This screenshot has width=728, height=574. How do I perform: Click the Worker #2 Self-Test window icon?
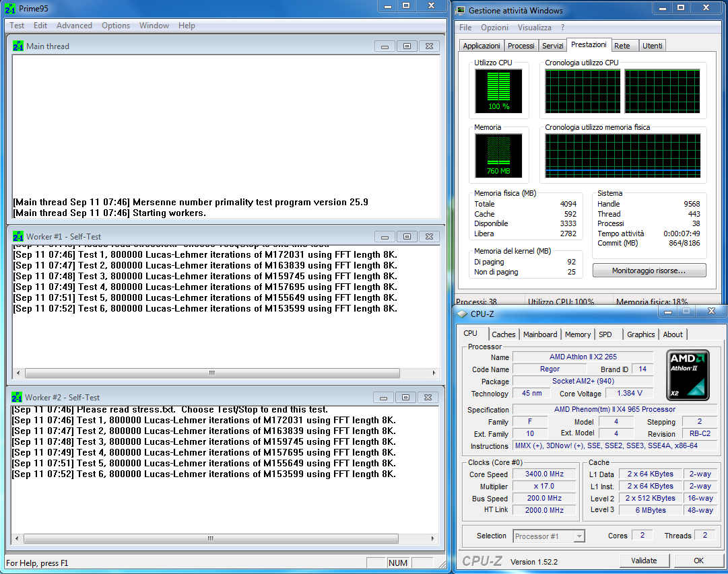17,398
